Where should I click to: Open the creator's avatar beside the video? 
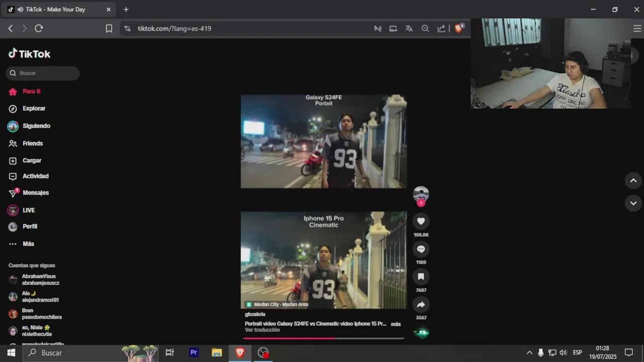(x=421, y=194)
